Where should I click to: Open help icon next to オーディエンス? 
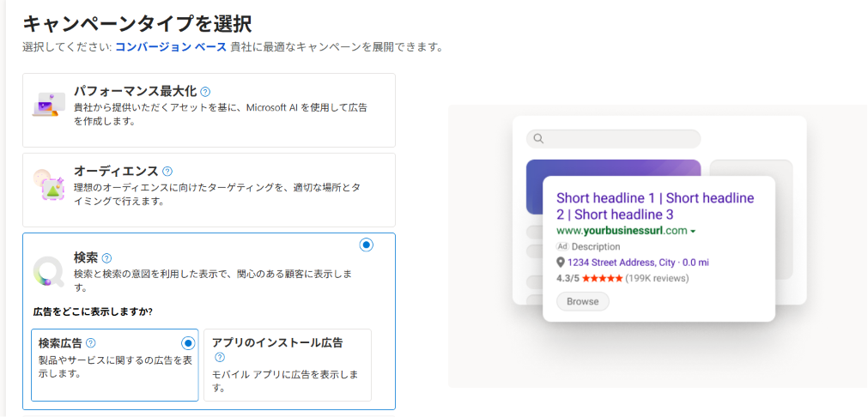(x=167, y=172)
